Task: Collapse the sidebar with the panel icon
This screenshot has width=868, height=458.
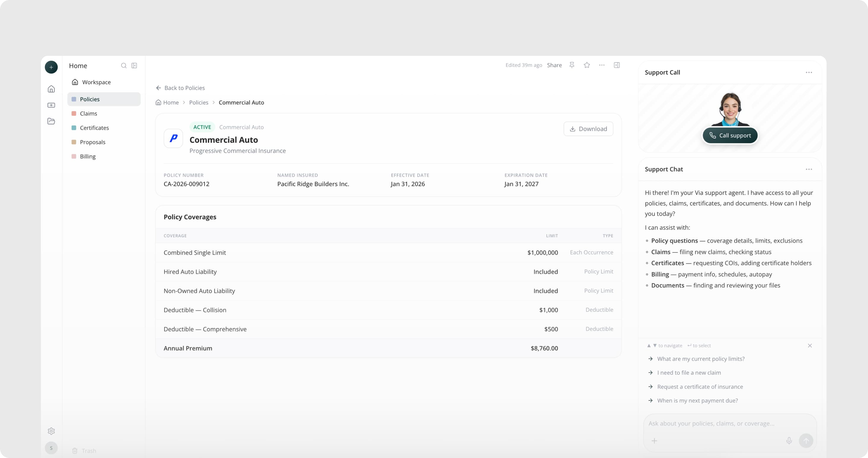Action: pos(134,66)
